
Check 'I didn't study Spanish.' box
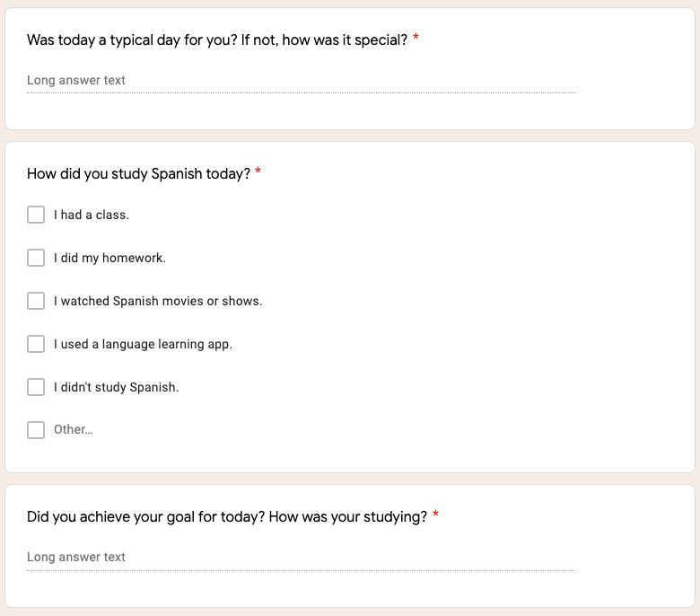click(36, 387)
